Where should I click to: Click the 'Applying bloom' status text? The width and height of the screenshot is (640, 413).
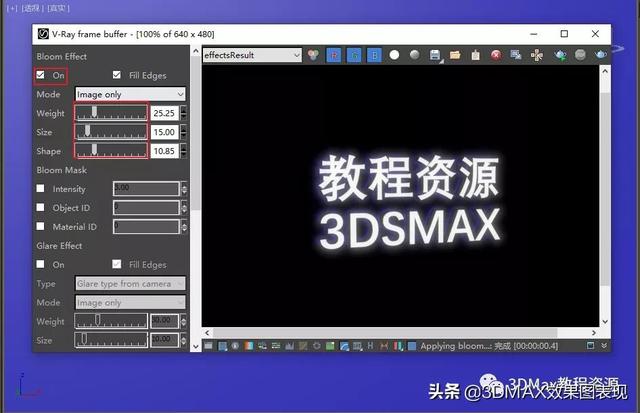[456, 346]
